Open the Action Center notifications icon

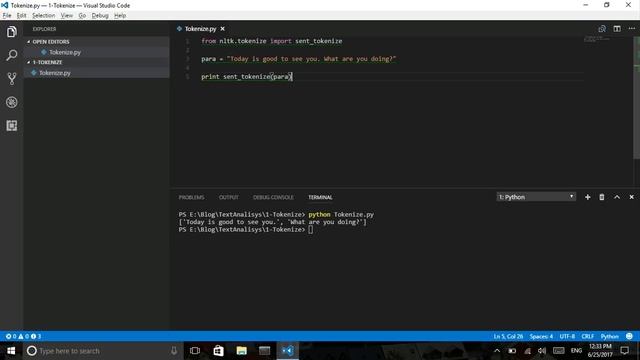coord(624,351)
